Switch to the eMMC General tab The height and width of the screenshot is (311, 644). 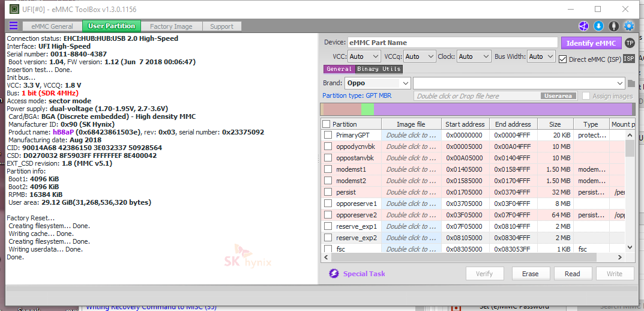53,26
